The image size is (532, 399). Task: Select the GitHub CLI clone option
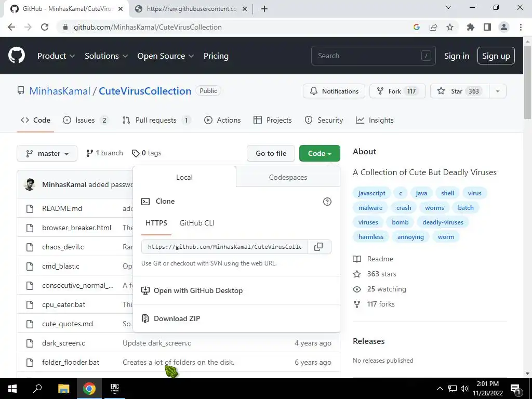click(197, 223)
